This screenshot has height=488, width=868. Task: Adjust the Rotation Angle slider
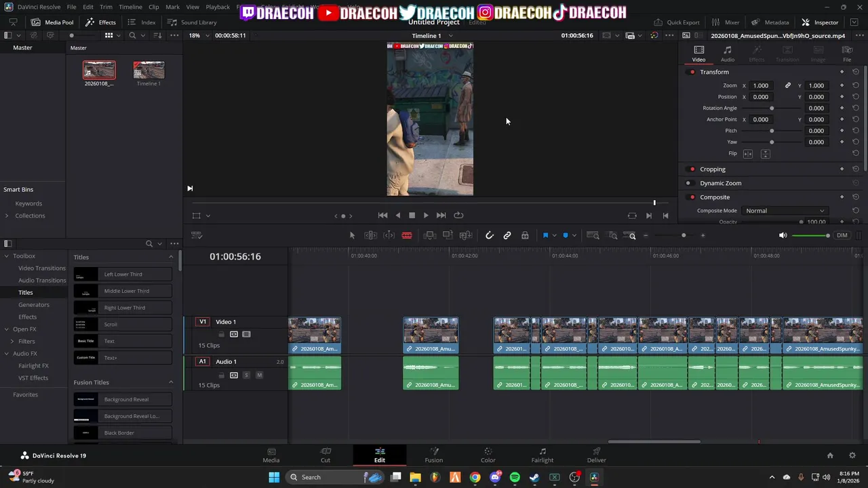coord(772,108)
